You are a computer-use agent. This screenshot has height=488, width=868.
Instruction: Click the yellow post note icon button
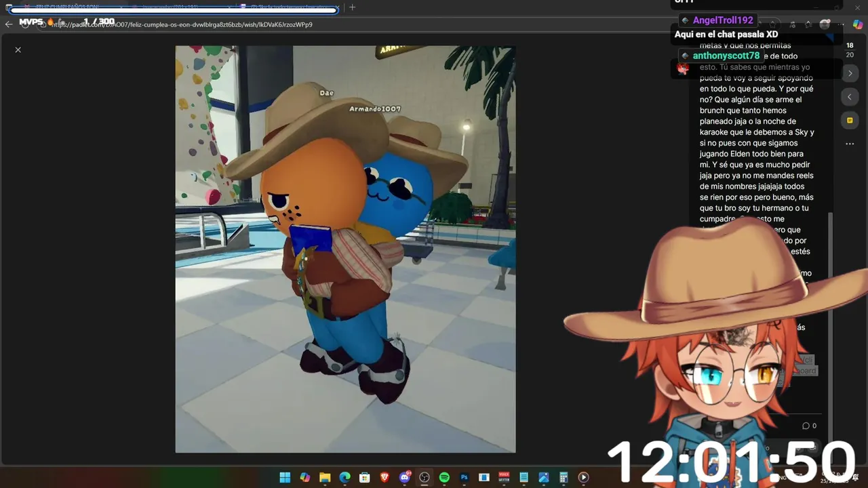click(850, 121)
